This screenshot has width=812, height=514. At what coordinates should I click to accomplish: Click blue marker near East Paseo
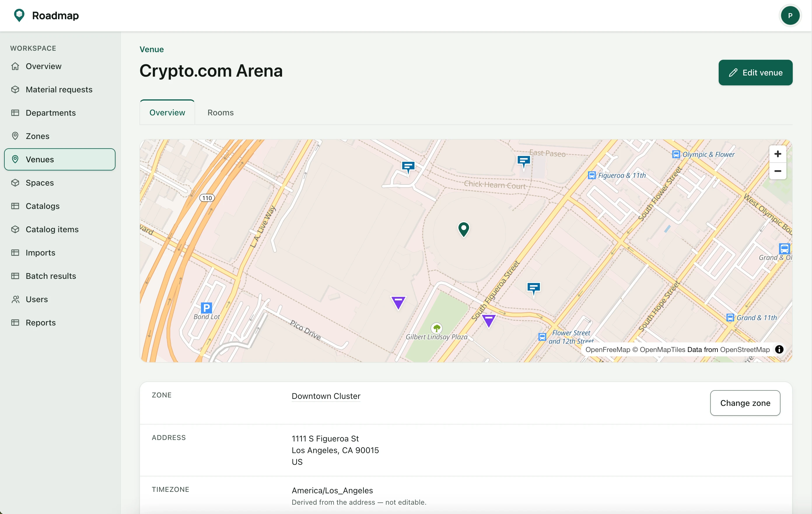(524, 162)
